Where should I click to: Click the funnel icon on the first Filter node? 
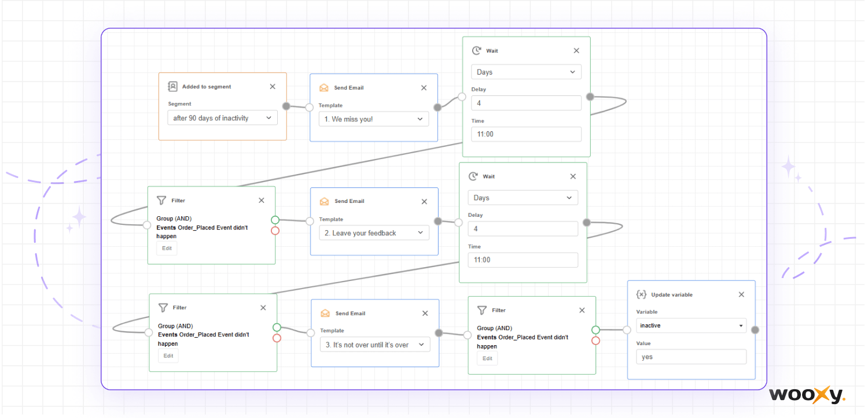point(161,201)
